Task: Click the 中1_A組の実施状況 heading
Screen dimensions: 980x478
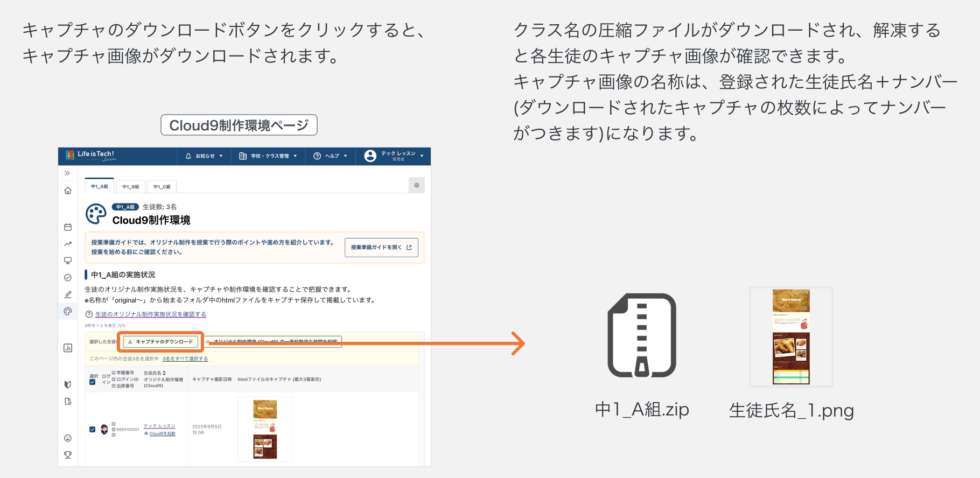Action: point(123,275)
